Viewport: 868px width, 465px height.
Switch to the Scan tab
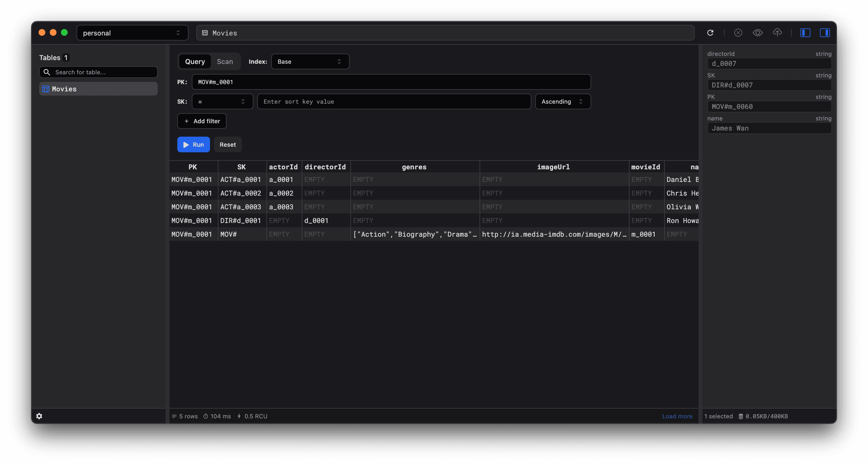coord(225,62)
